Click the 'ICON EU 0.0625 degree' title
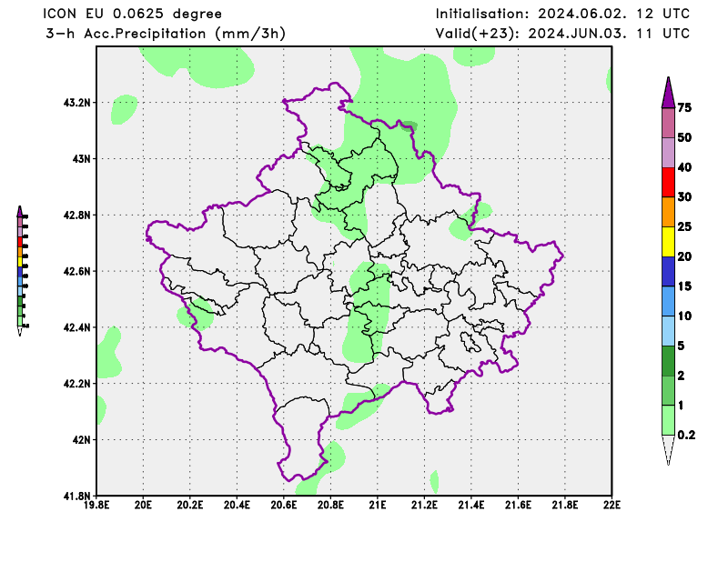Image resolution: width=728 pixels, height=562 pixels. tap(132, 14)
